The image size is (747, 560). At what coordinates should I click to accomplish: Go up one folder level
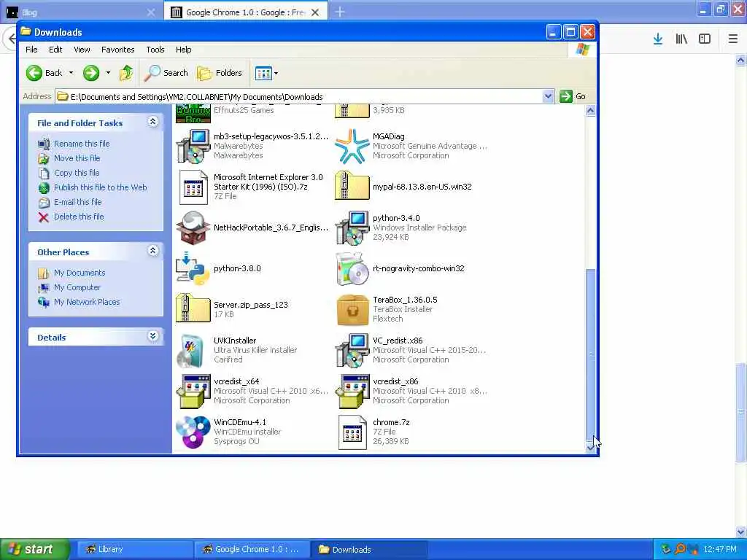pyautogui.click(x=126, y=73)
